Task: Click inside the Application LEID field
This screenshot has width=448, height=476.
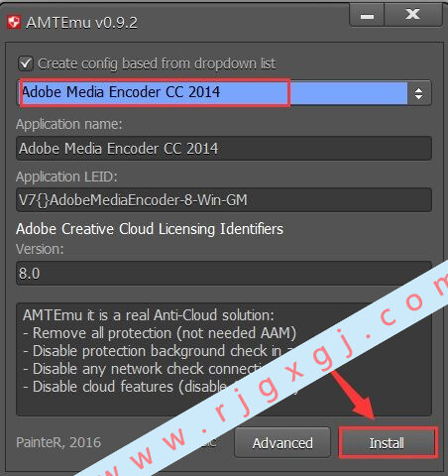Action: point(224,200)
